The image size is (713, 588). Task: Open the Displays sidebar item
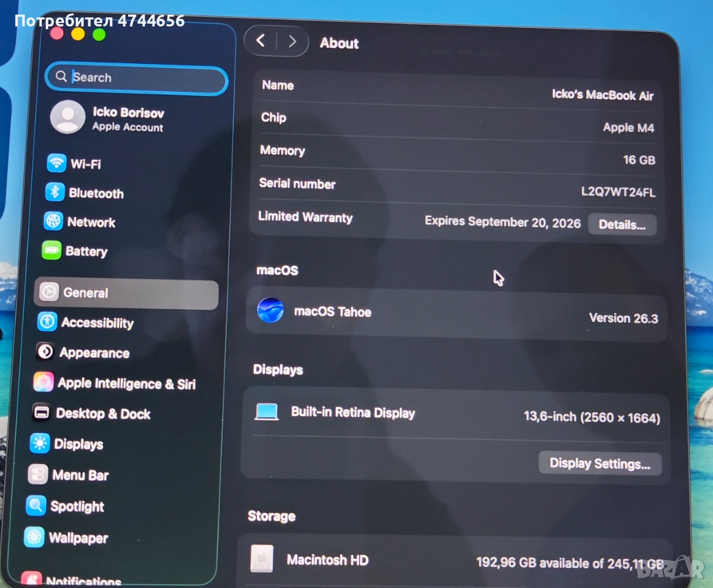click(x=78, y=444)
